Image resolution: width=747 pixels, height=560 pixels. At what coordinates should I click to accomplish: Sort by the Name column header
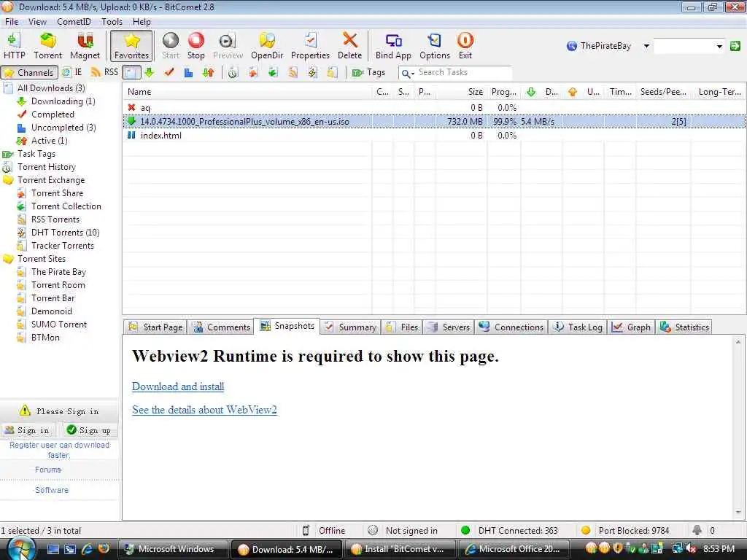point(247,92)
